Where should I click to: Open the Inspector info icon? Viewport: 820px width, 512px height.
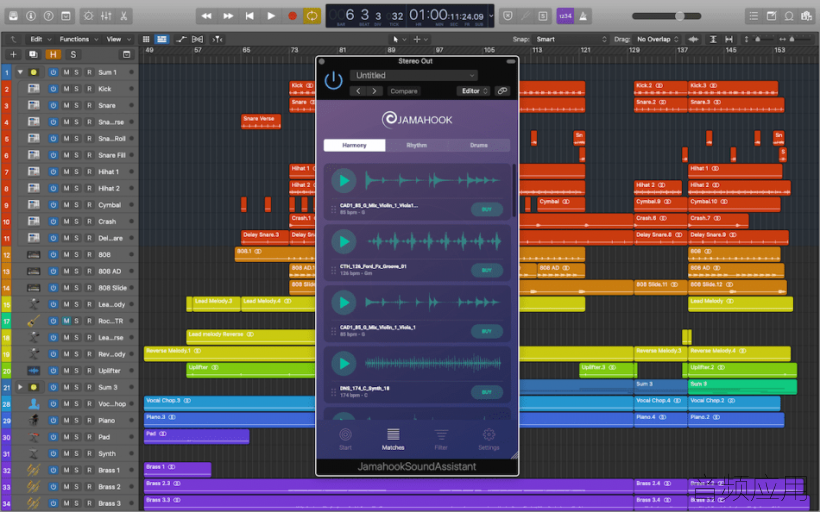coord(31,16)
